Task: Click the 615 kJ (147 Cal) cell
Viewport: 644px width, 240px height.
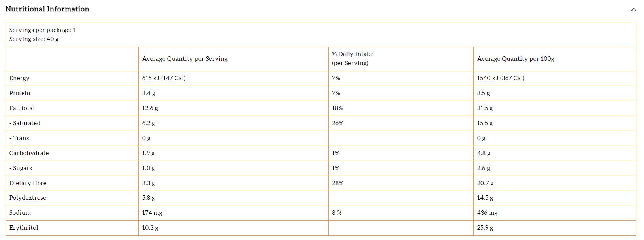Action: (x=164, y=78)
